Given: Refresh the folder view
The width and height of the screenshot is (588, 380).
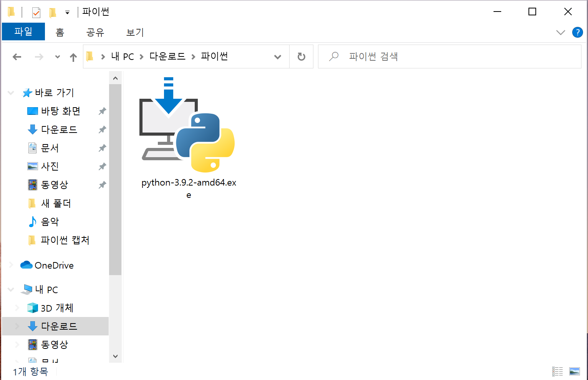Looking at the screenshot, I should pyautogui.click(x=301, y=57).
